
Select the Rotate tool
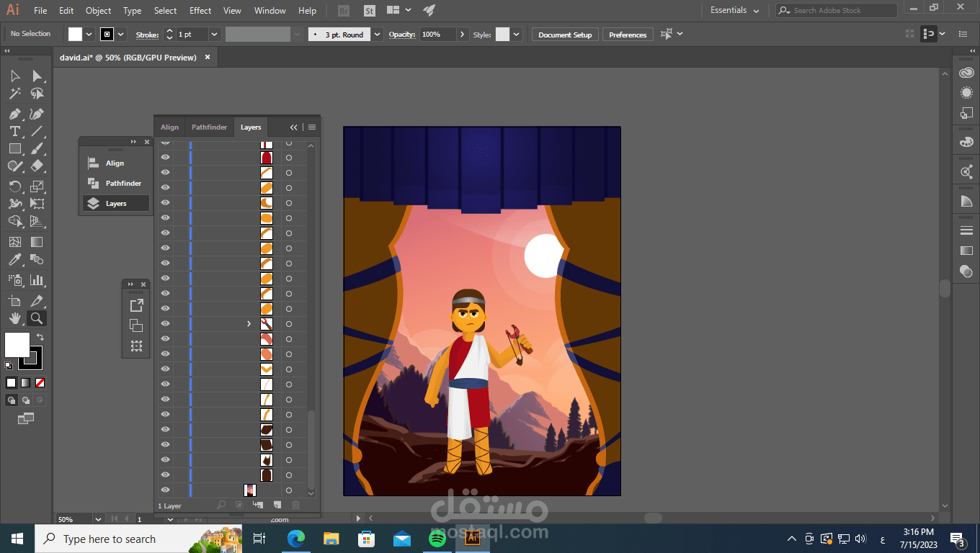click(x=14, y=186)
